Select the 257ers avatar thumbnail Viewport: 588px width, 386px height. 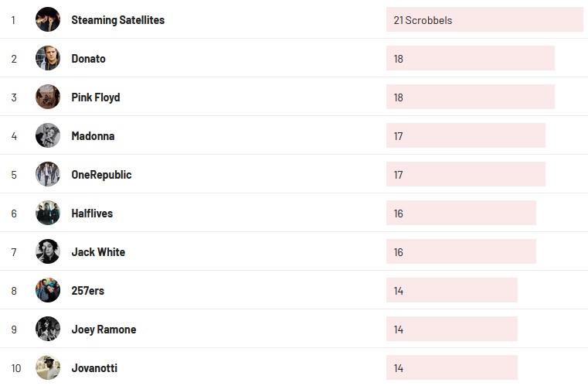point(48,290)
